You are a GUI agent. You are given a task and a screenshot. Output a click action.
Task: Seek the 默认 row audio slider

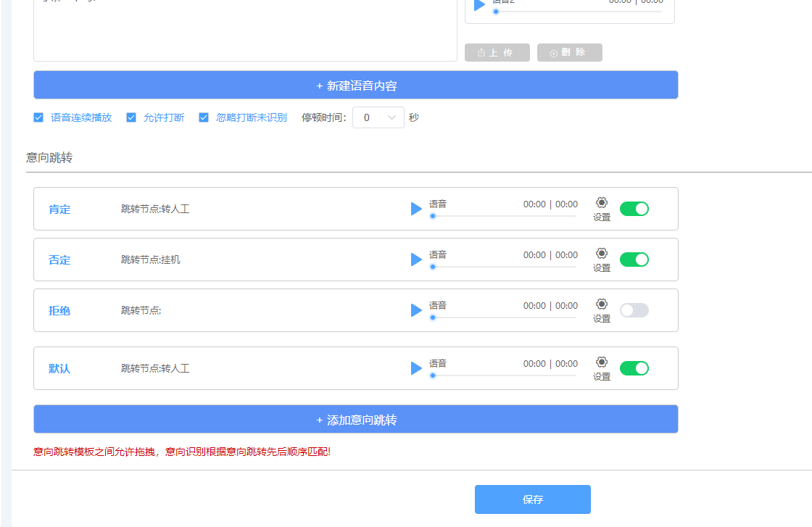pyautogui.click(x=503, y=375)
